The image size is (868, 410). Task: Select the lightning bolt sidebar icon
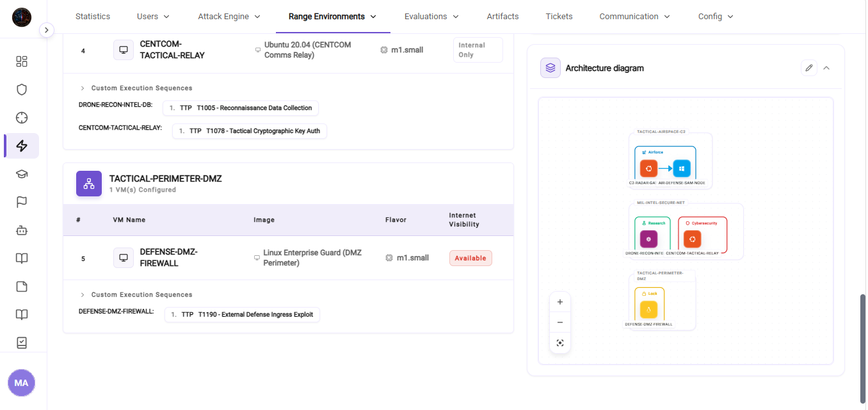22,146
